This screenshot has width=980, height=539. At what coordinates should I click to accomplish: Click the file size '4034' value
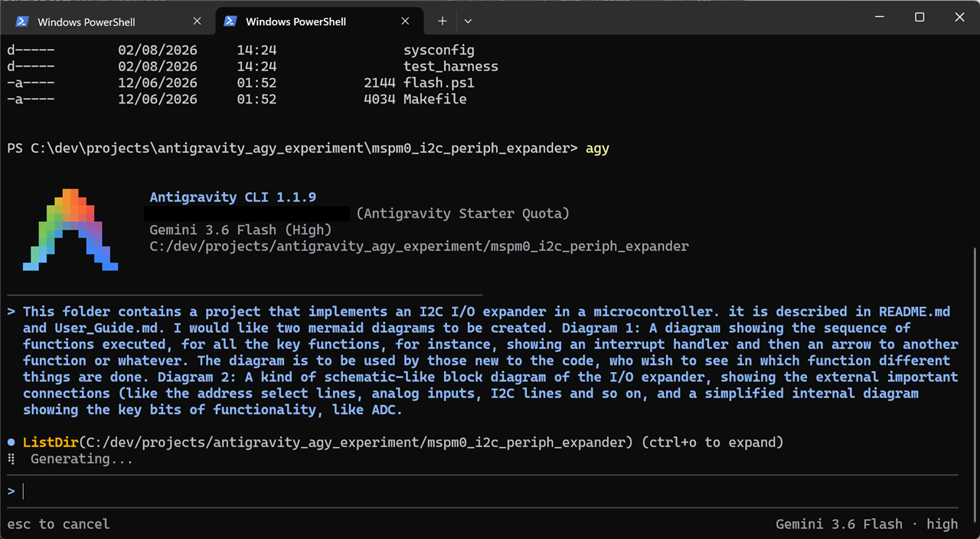tap(380, 99)
